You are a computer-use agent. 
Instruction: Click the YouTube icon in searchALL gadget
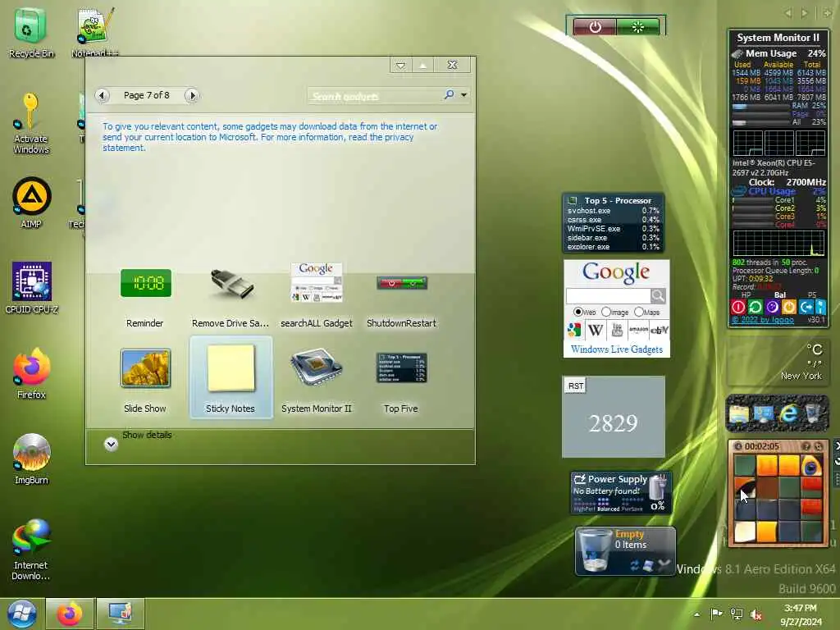point(617,330)
